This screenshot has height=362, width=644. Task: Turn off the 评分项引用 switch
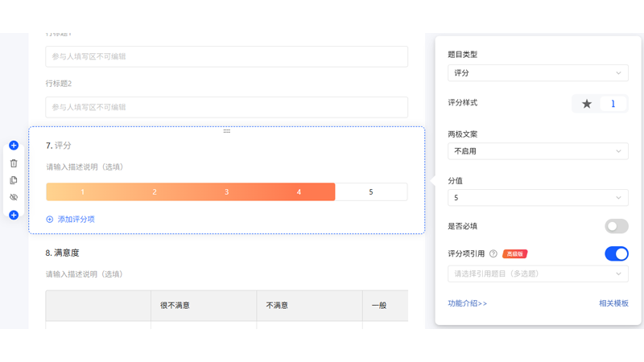point(617,253)
